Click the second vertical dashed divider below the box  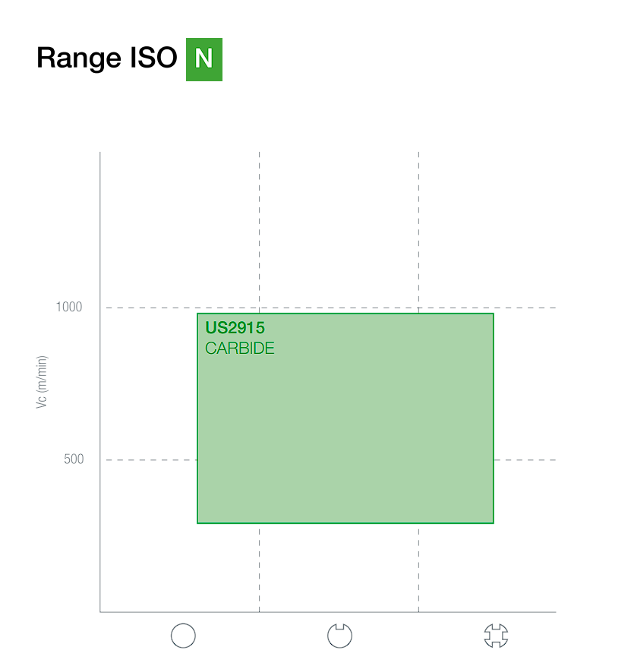click(419, 568)
